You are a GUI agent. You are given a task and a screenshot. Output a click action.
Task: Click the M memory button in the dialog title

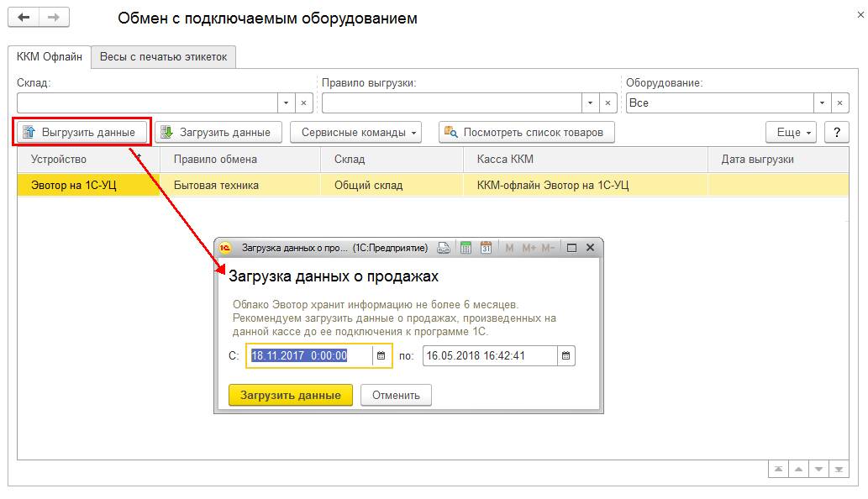[x=509, y=248]
